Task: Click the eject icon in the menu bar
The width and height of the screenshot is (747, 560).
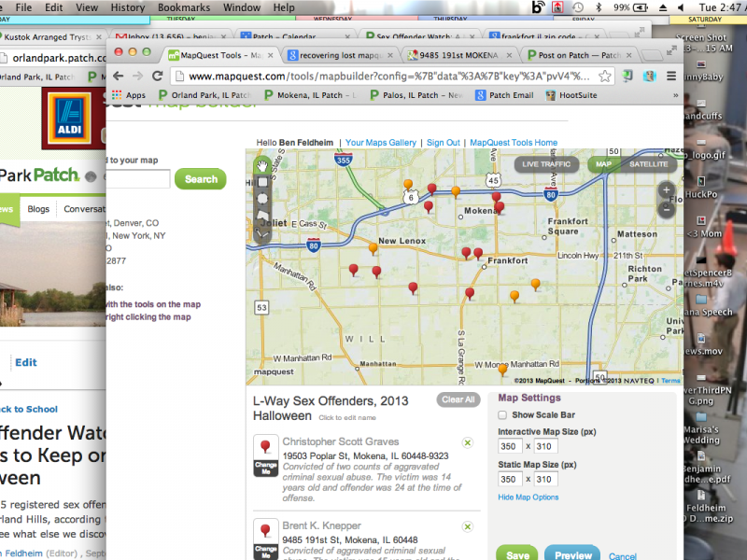Action: (x=663, y=7)
